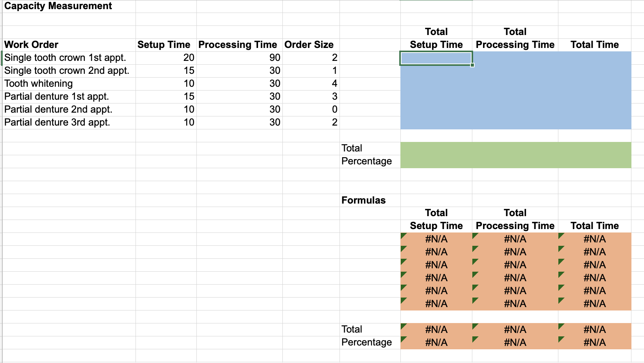Image resolution: width=644 pixels, height=363 pixels.
Task: Select the Order Size cell showing 0
Action: tap(312, 109)
